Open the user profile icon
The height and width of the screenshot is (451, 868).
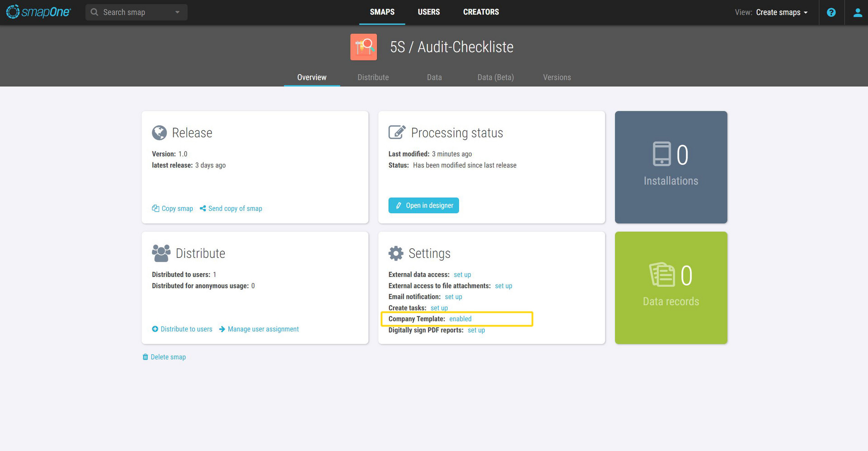click(x=857, y=13)
